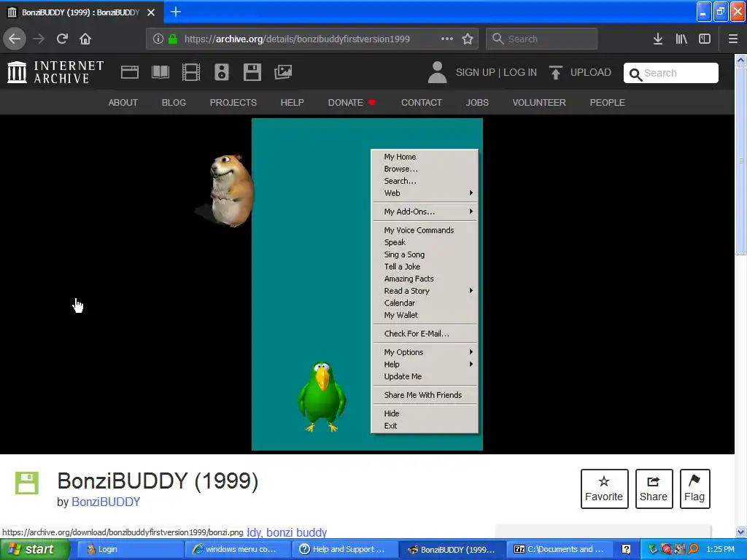Switch to Help and Support taskbar item

344,549
